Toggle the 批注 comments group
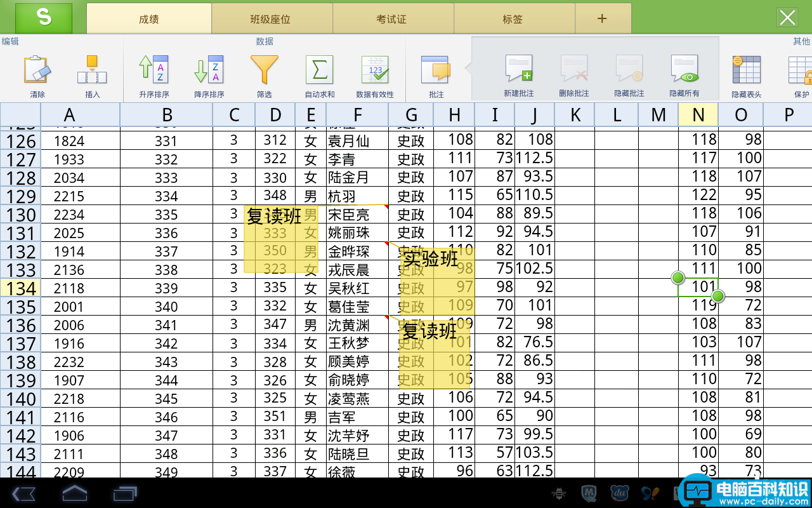 click(436, 70)
